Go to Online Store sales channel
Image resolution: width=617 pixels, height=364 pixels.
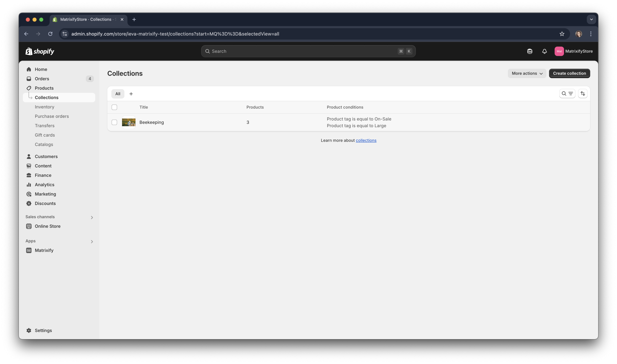click(x=47, y=226)
